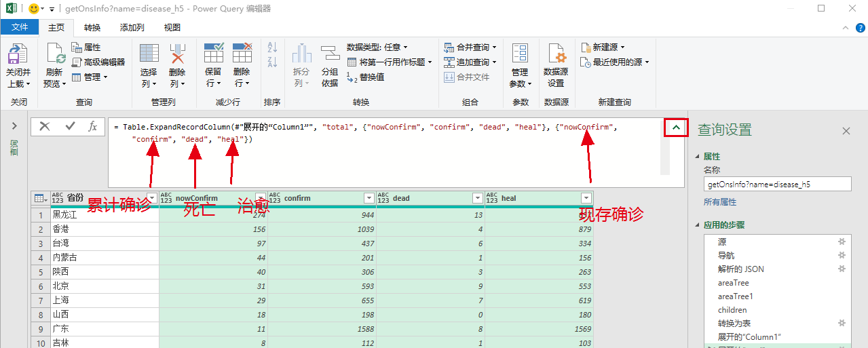Click the 刷新预览 refresh preview icon

[54, 54]
